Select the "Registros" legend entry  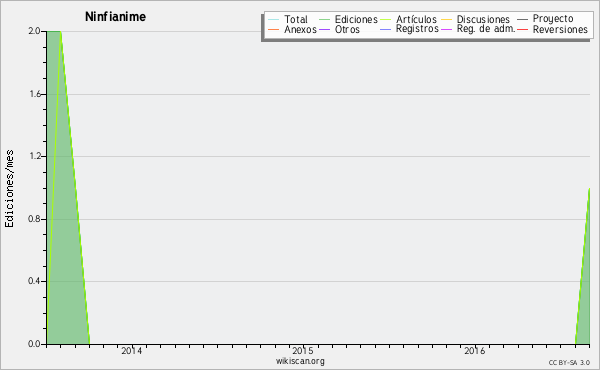point(417,29)
